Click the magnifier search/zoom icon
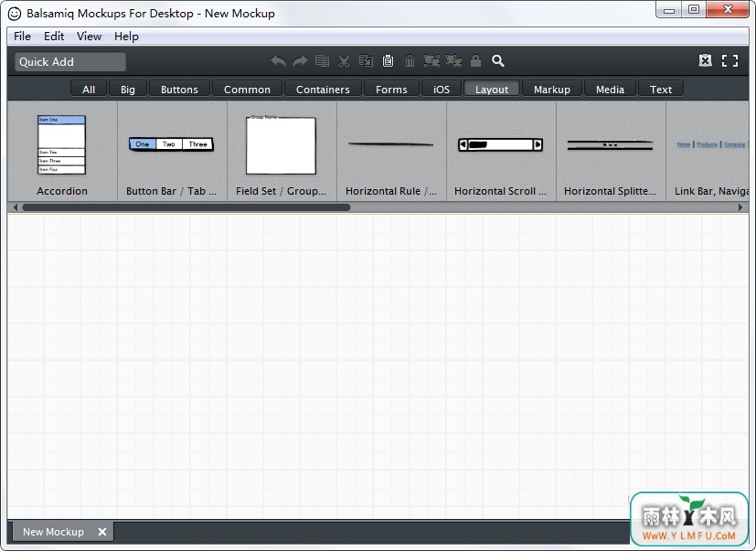The width and height of the screenshot is (756, 551). point(498,60)
